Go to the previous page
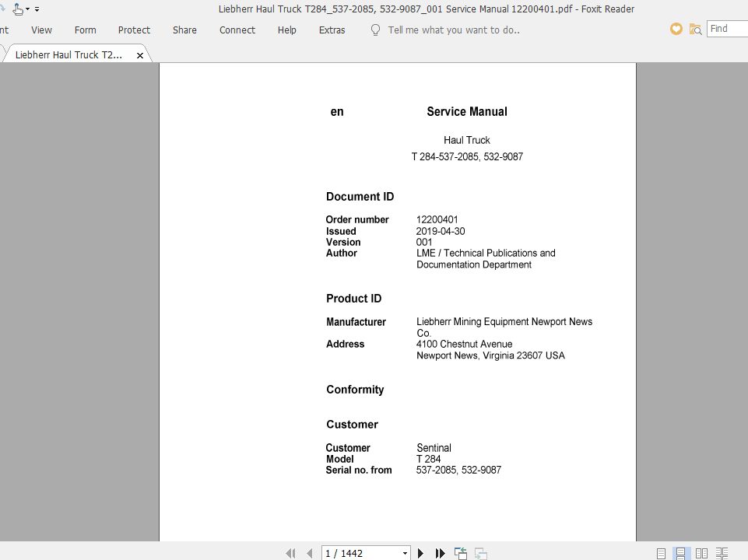 (x=310, y=553)
